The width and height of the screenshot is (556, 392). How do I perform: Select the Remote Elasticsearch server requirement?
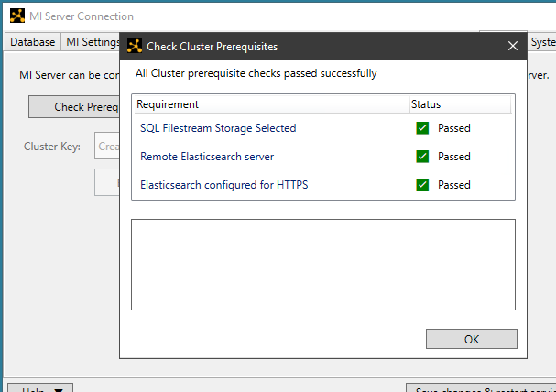pyautogui.click(x=206, y=157)
